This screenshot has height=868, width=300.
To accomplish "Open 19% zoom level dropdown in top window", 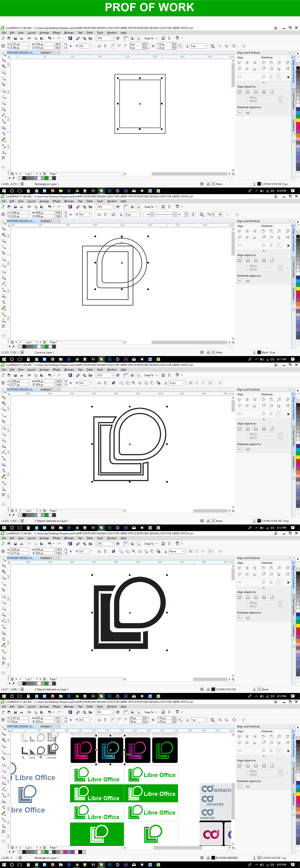I will click(x=112, y=38).
